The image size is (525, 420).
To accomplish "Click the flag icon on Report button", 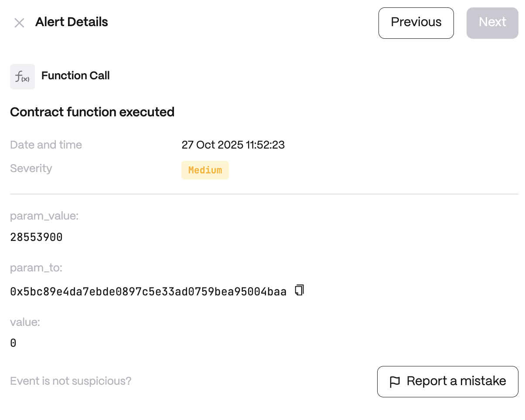I will (x=395, y=382).
